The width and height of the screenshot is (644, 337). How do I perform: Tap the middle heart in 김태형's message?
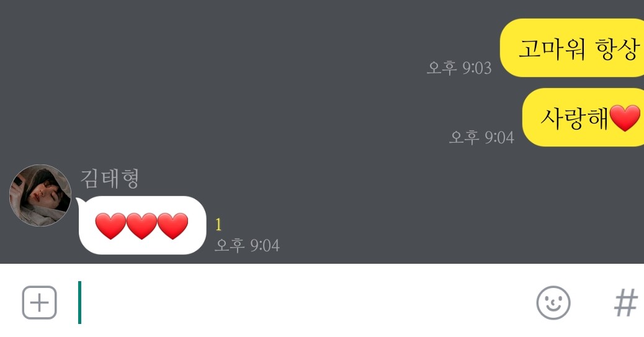point(141,226)
